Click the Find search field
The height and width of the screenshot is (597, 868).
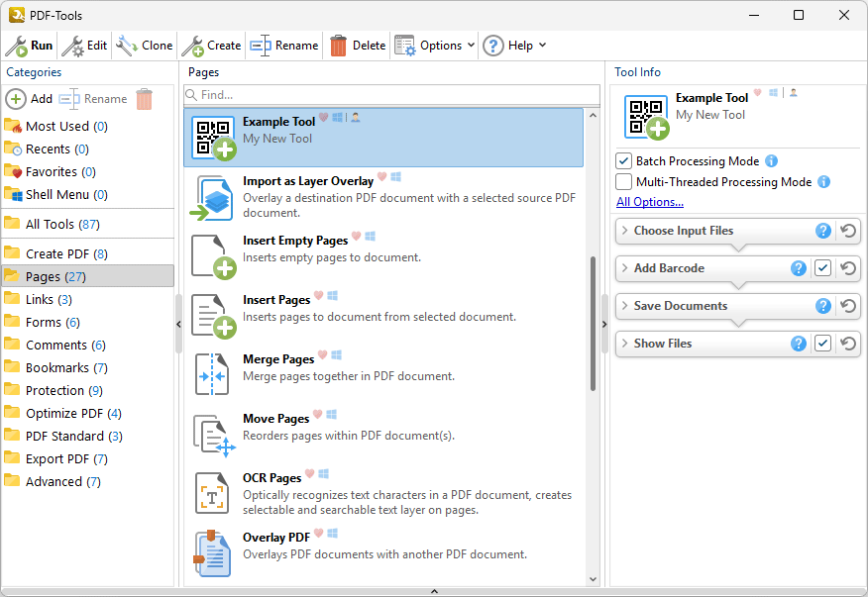(x=392, y=95)
